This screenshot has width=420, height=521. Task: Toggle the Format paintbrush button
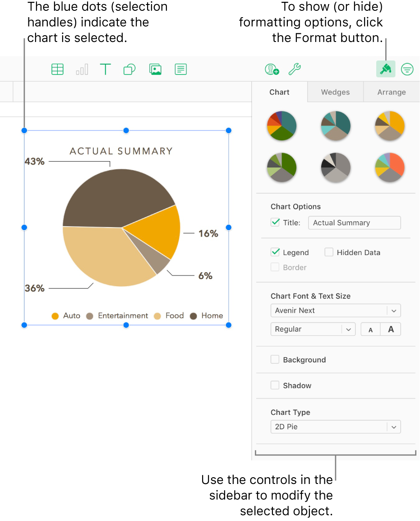point(385,69)
